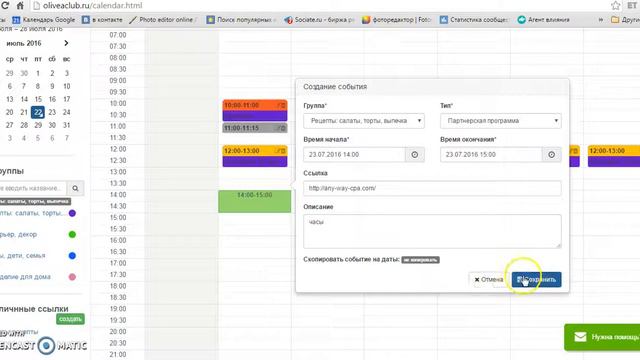Click into the Ссылка URL field
This screenshot has width=640, height=360.
pyautogui.click(x=432, y=188)
